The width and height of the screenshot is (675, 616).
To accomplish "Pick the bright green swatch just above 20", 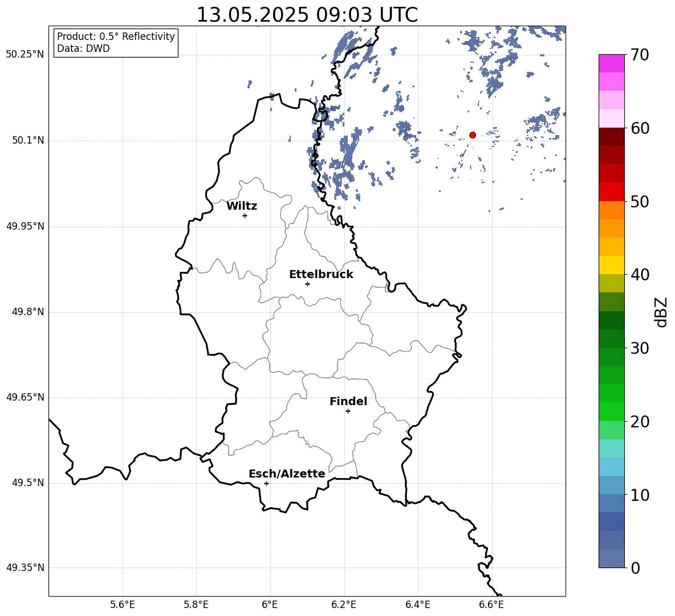I will coord(611,412).
